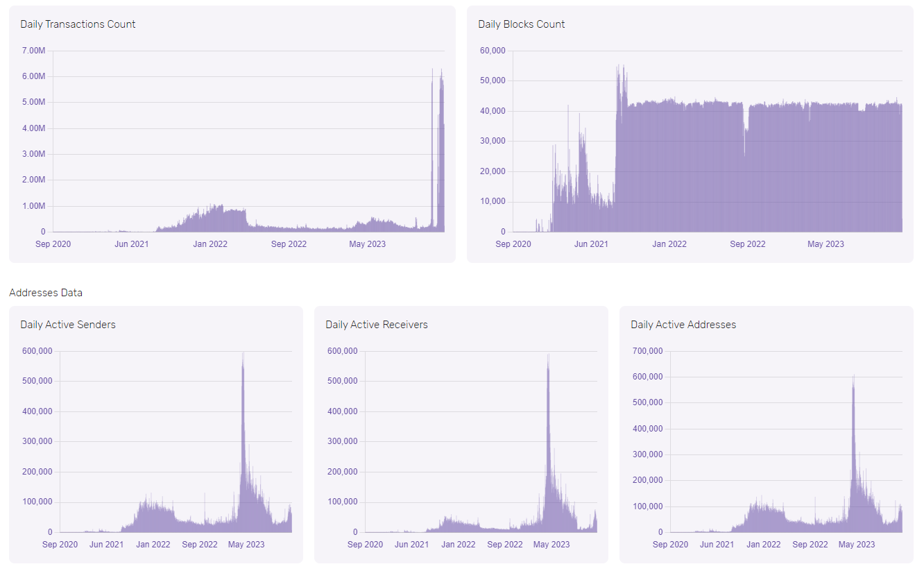
Task: Click 30,000 axis label on Blocks Count chart
Action: click(492, 141)
